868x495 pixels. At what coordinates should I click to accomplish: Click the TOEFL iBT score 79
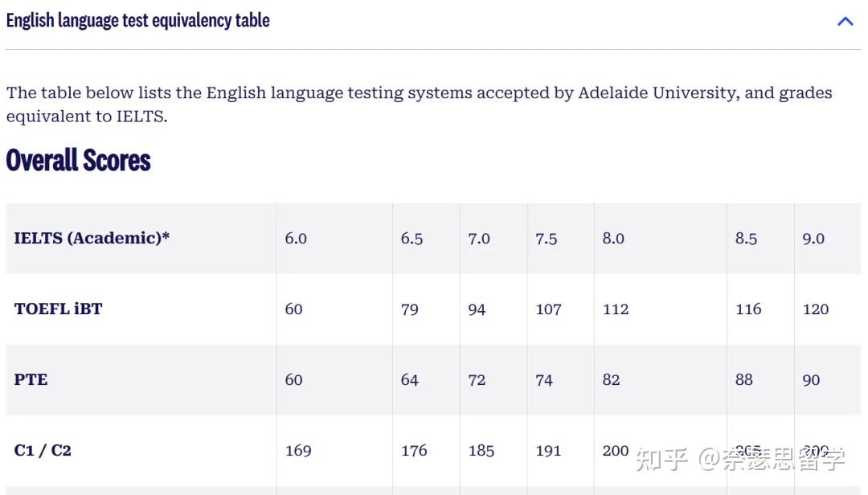tap(410, 309)
